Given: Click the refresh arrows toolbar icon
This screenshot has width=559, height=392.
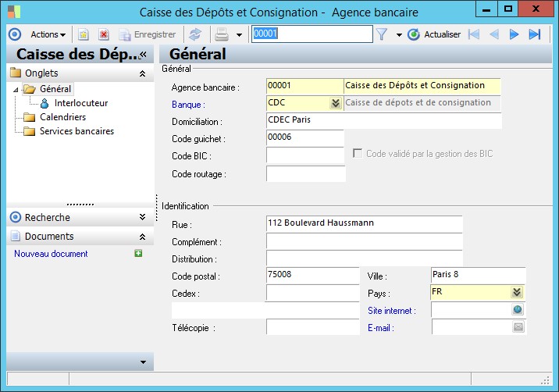Looking at the screenshot, I should (195, 34).
